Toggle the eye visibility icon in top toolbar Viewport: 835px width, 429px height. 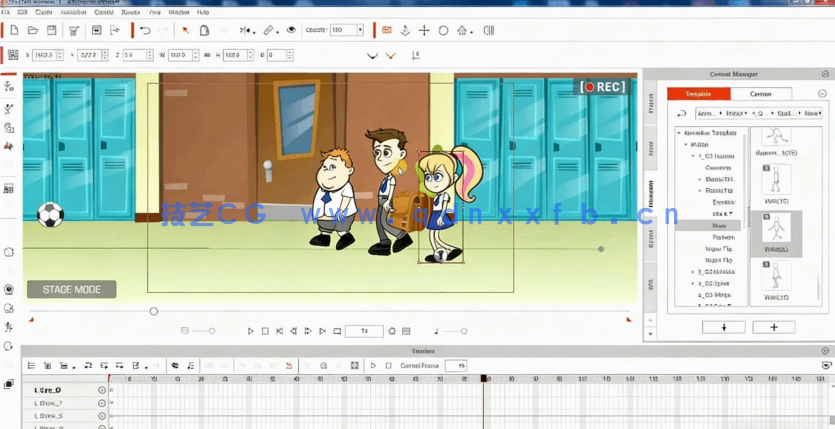(291, 30)
